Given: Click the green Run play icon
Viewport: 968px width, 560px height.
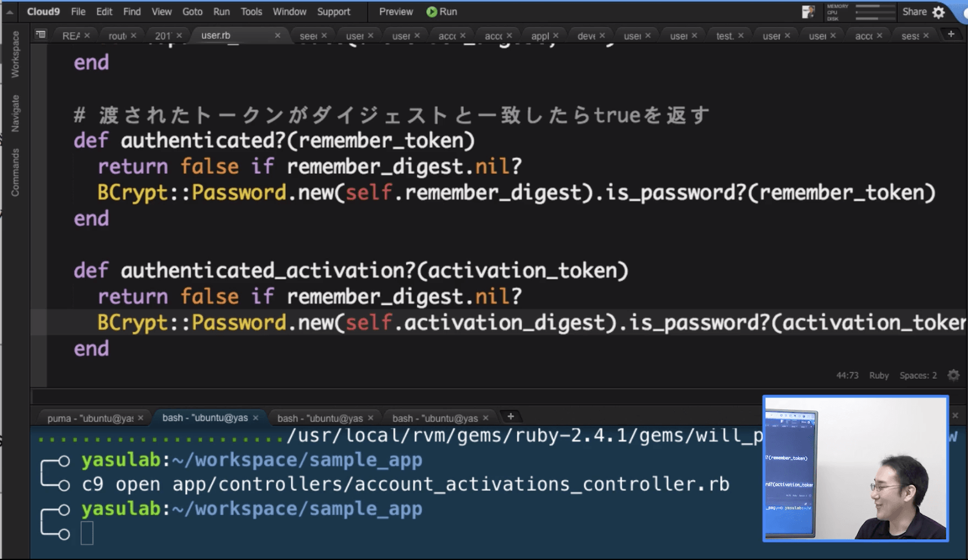Looking at the screenshot, I should 432,12.
